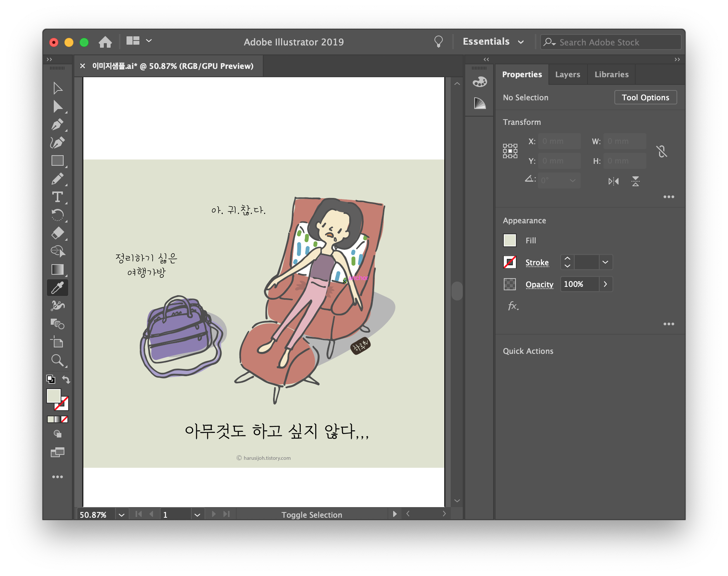Open the Color Guide panel icon
The height and width of the screenshot is (576, 728).
click(480, 103)
